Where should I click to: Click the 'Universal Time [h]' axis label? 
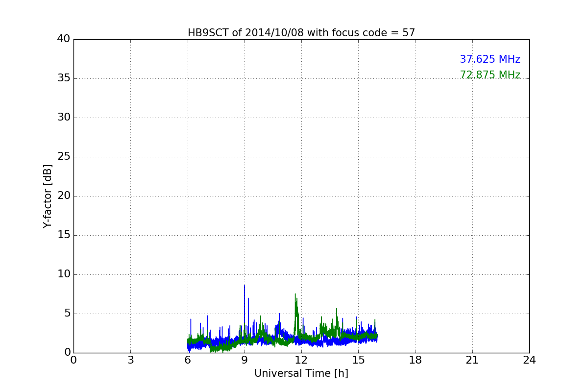[x=301, y=373]
